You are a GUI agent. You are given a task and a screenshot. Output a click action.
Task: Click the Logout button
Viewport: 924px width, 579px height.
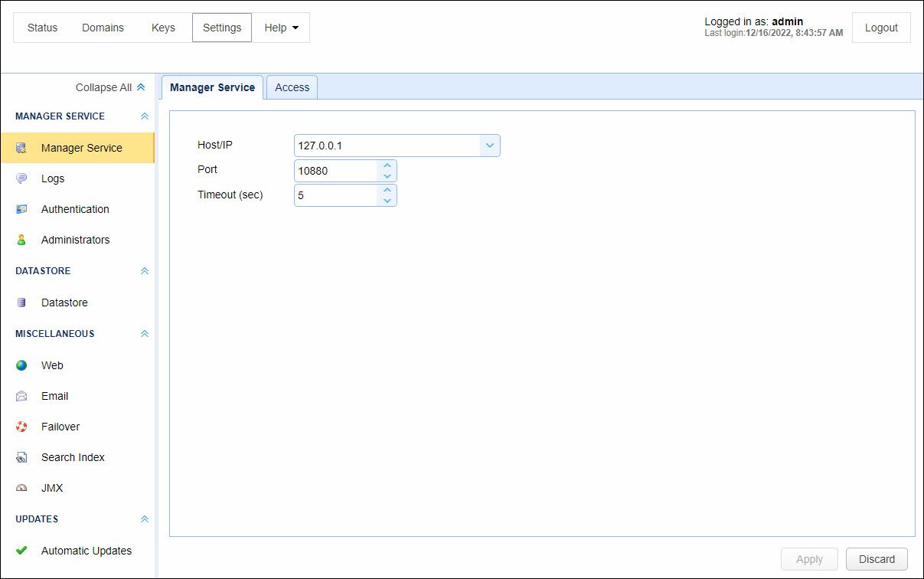click(x=881, y=28)
